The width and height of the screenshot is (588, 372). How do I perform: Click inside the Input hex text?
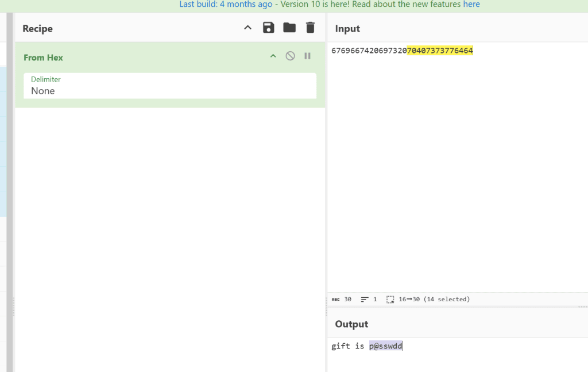coord(368,51)
